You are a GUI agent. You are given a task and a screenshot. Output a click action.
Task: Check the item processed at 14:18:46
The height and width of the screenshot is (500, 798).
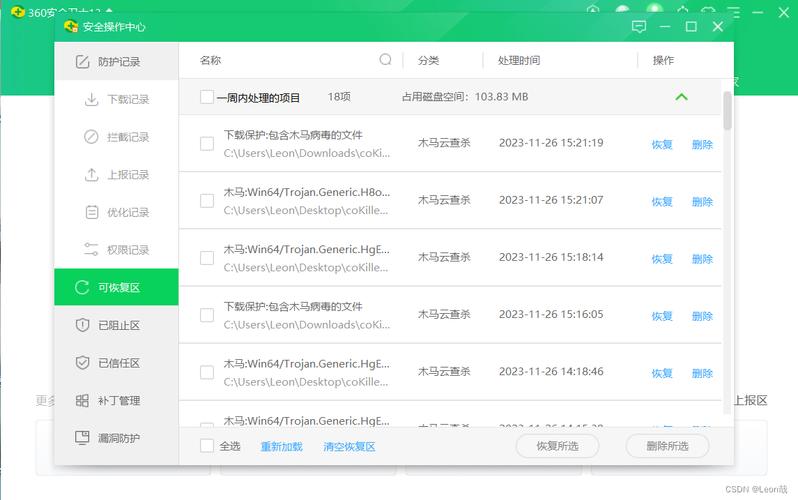(207, 372)
